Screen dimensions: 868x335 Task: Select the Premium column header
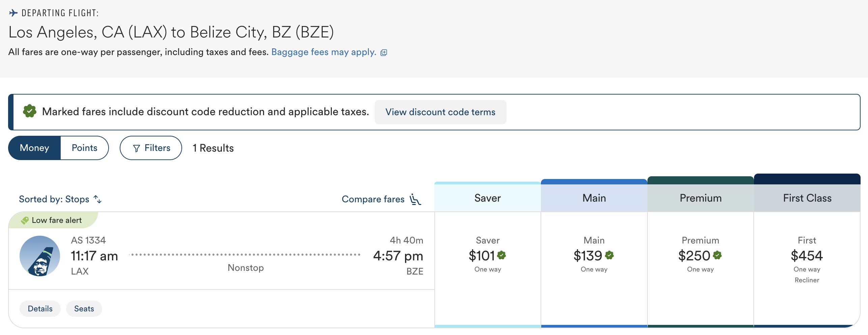pos(701,198)
